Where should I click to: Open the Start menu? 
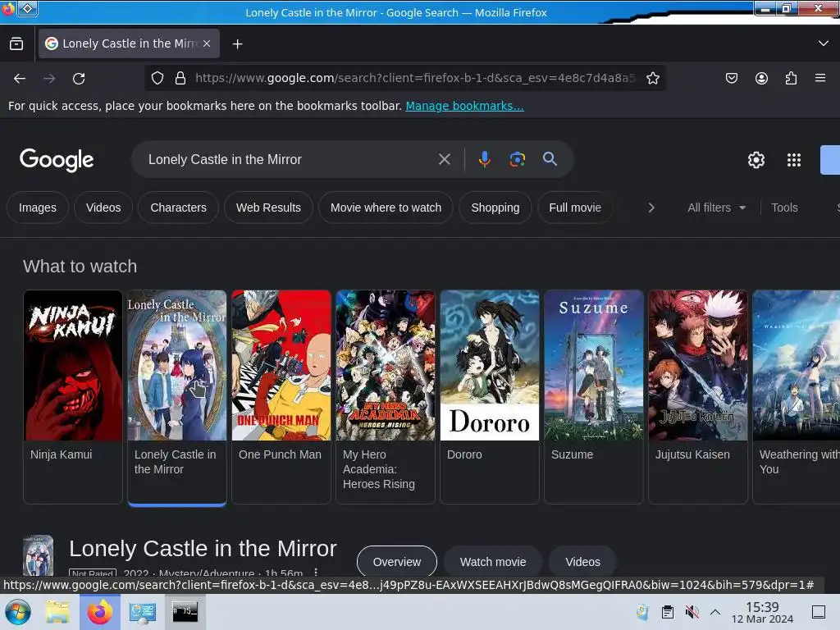tap(18, 612)
